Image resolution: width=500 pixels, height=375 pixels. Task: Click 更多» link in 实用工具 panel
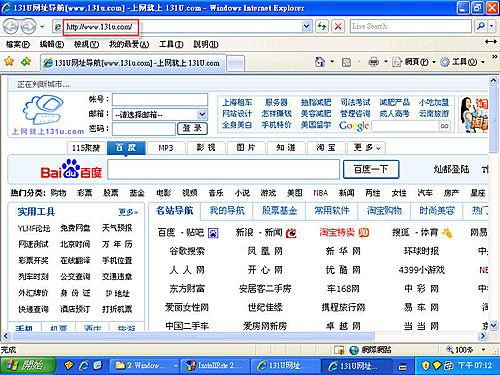click(x=128, y=212)
